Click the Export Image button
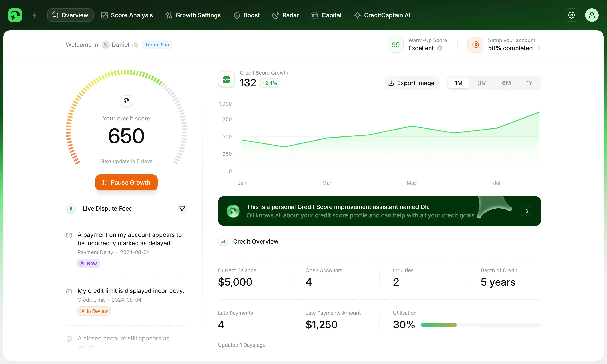 411,83
